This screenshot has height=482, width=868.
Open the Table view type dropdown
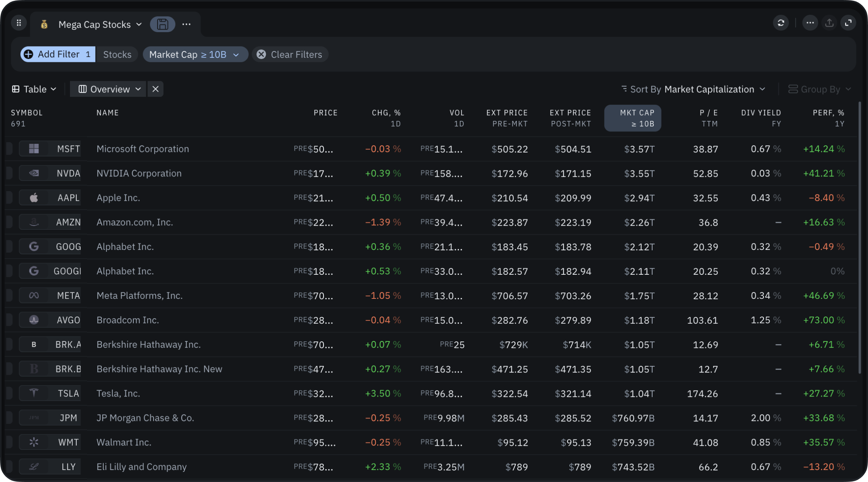[34, 89]
